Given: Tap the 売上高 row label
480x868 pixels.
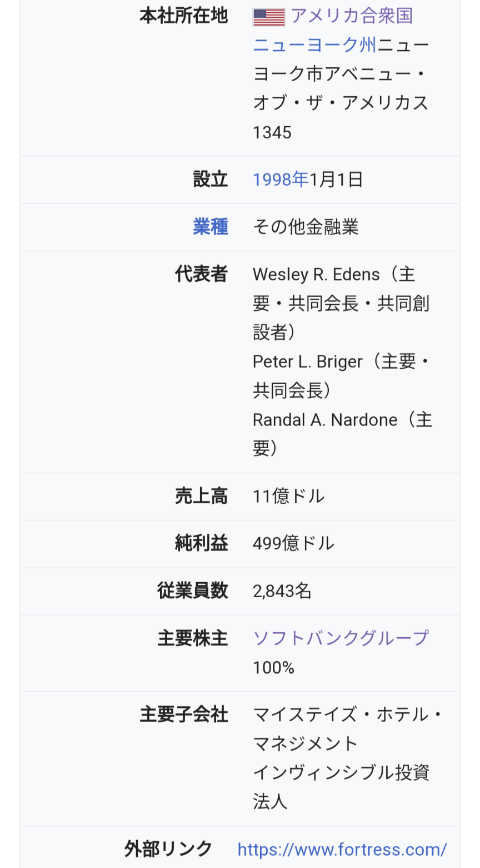Looking at the screenshot, I should point(201,496).
